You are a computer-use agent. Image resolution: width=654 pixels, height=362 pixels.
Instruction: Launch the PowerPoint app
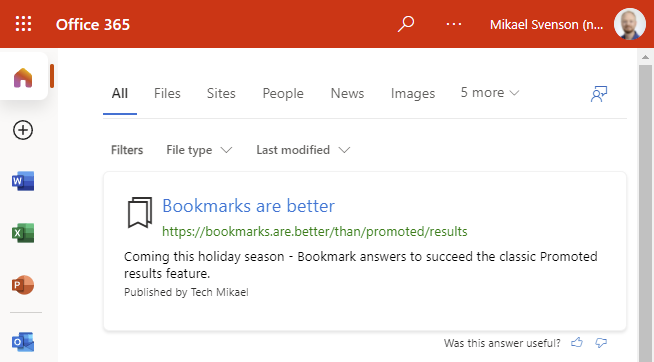pos(23,285)
